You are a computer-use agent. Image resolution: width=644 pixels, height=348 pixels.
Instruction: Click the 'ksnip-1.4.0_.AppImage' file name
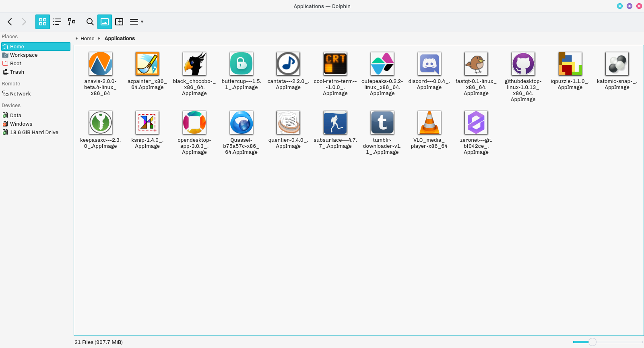(147, 143)
